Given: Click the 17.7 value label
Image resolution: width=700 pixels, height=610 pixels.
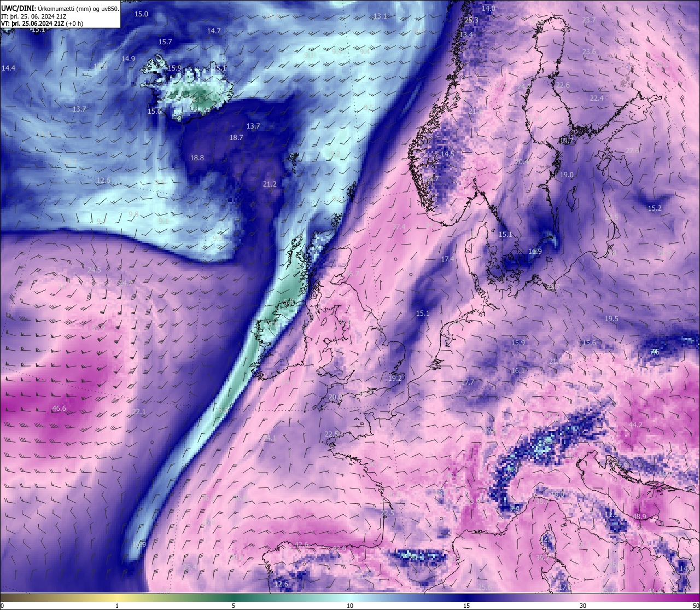Looking at the screenshot, I should point(468,382).
